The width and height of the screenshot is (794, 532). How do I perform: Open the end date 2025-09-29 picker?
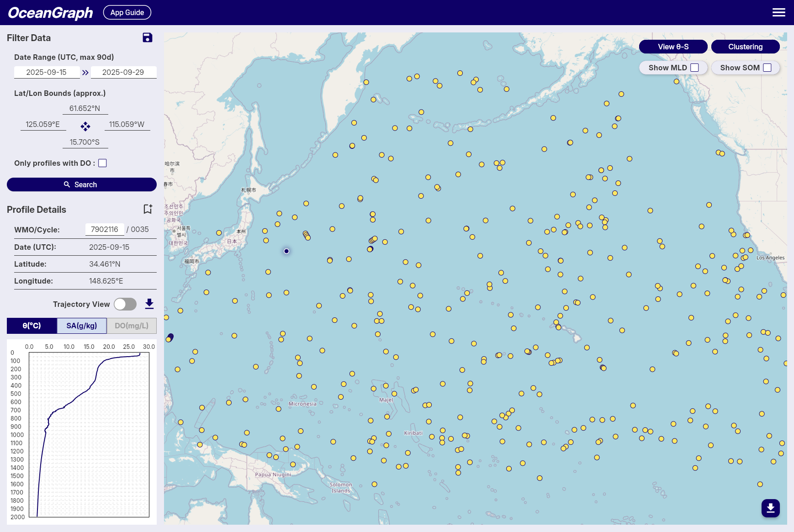coord(123,73)
